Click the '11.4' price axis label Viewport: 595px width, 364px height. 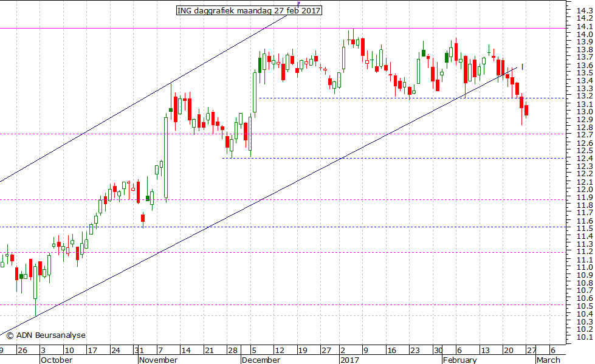[x=585, y=236]
